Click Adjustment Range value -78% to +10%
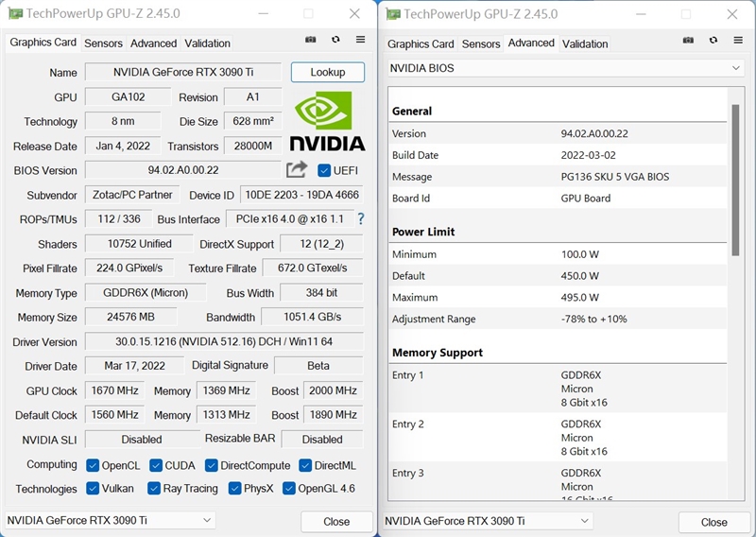This screenshot has width=756, height=537. tap(593, 319)
